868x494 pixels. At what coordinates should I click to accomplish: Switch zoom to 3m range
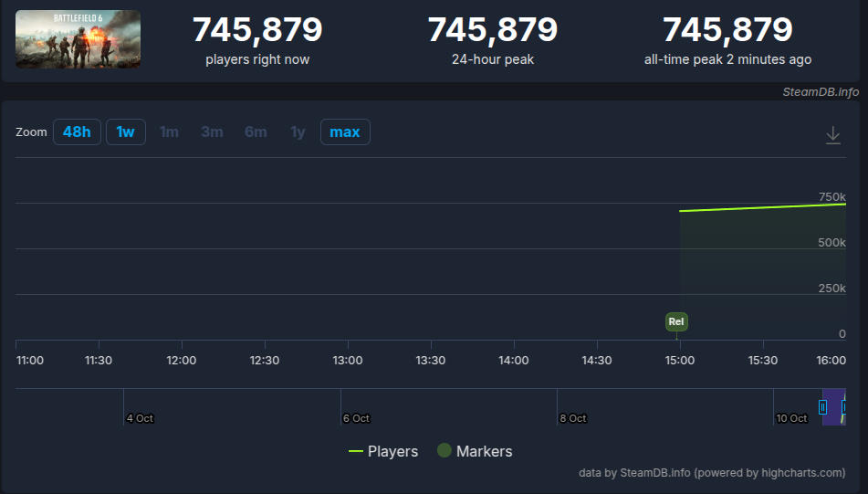(212, 132)
